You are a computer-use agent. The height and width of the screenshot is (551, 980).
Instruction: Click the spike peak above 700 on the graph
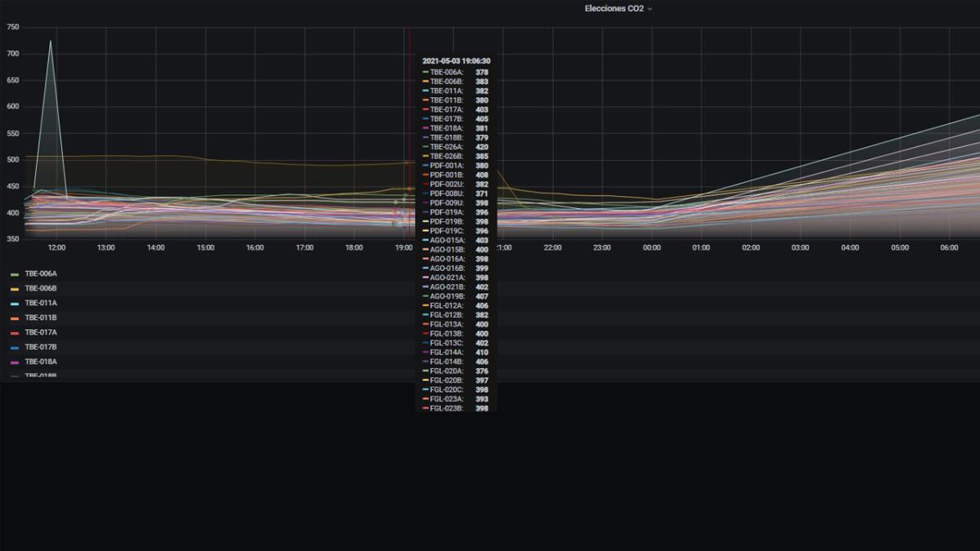51,41
